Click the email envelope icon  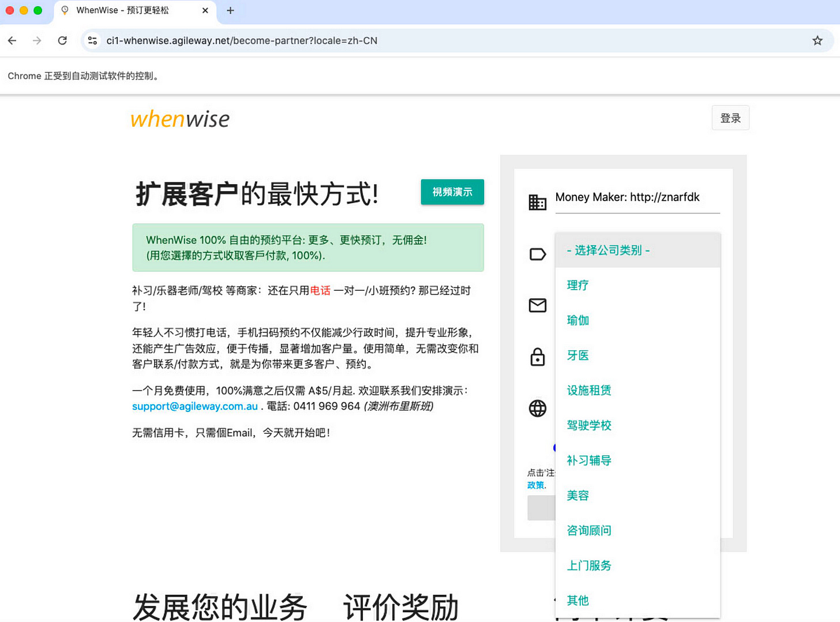(537, 305)
